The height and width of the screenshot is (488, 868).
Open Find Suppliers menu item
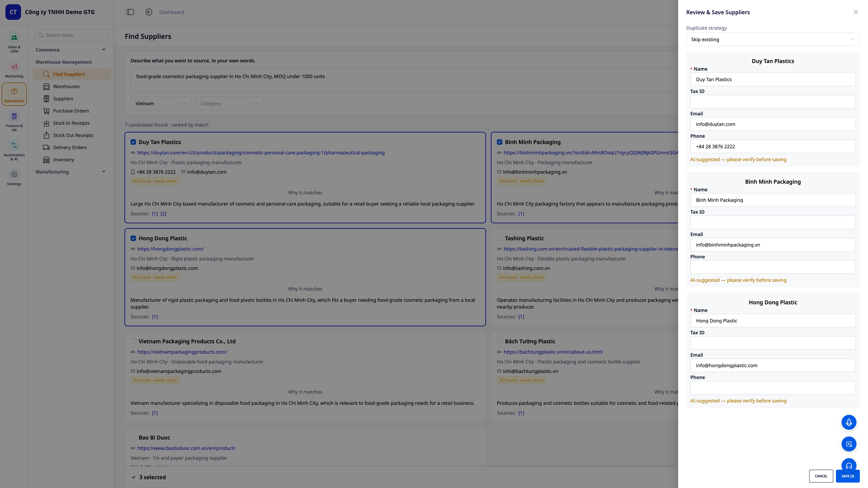[72, 74]
